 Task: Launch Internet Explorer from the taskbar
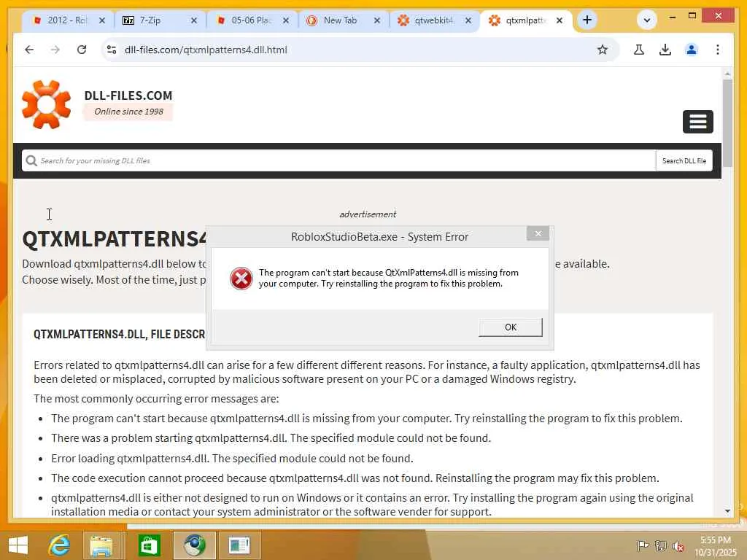pyautogui.click(x=59, y=545)
